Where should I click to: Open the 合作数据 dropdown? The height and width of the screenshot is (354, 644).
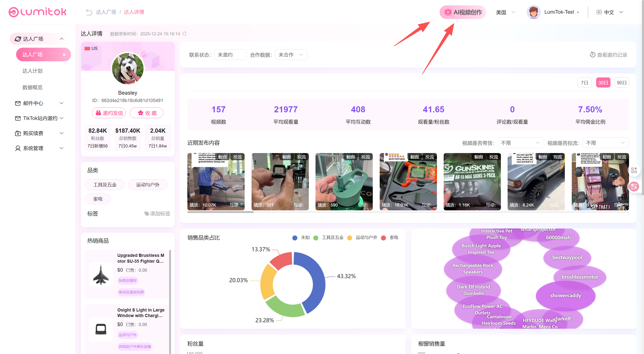click(291, 55)
